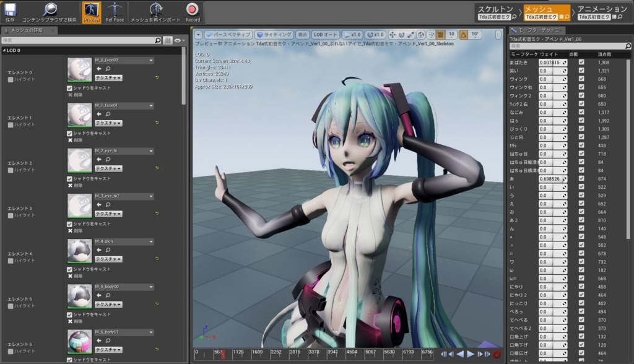The width and height of the screenshot is (634, 364).
Task: Open Textures dropdown under M_4_skin
Action: tap(108, 259)
